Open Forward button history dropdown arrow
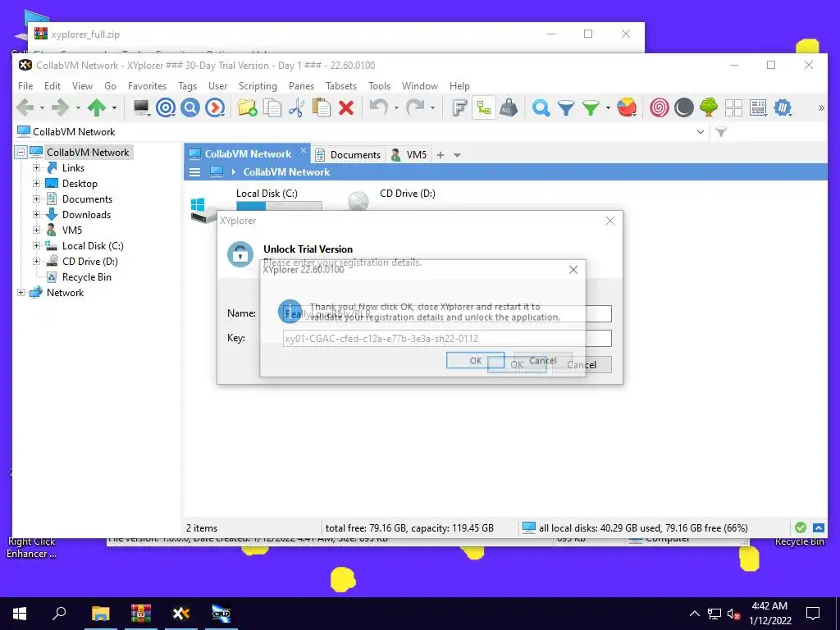The width and height of the screenshot is (840, 630). coord(78,107)
